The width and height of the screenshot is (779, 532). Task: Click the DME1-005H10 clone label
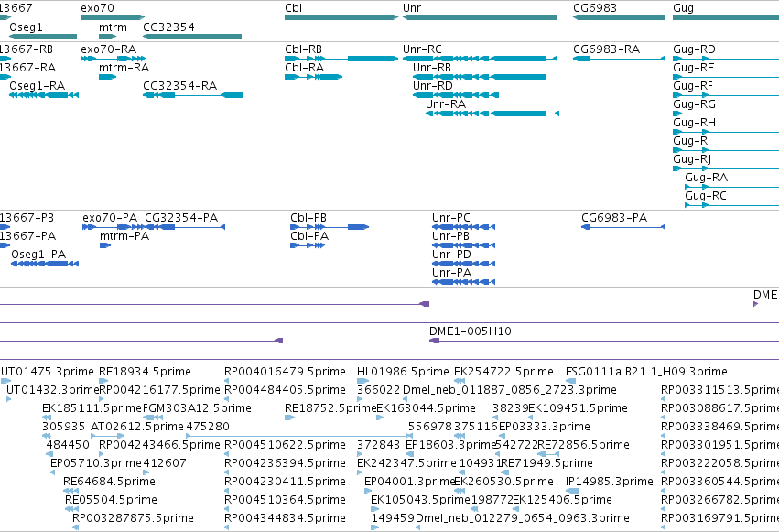[x=471, y=331]
